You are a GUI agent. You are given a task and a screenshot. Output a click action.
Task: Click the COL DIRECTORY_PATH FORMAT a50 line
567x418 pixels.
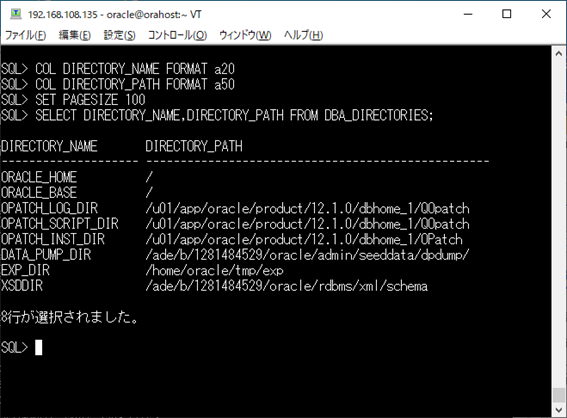pos(118,84)
